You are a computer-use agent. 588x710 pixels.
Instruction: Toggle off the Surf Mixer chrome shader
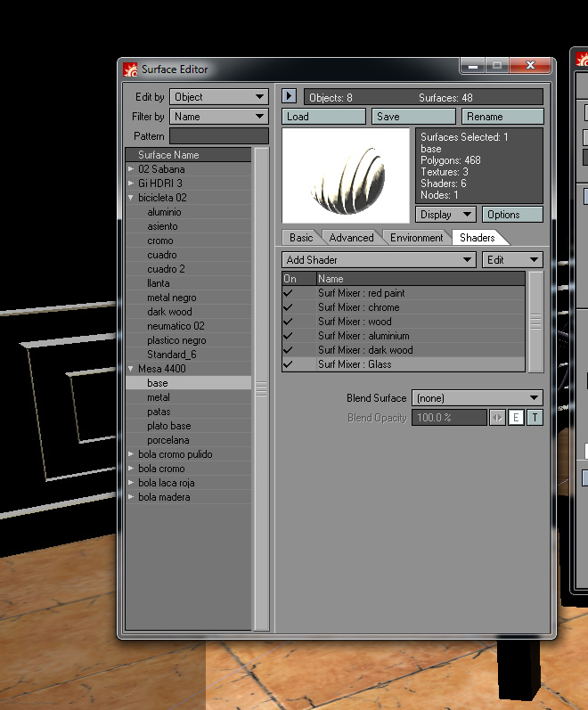click(289, 307)
